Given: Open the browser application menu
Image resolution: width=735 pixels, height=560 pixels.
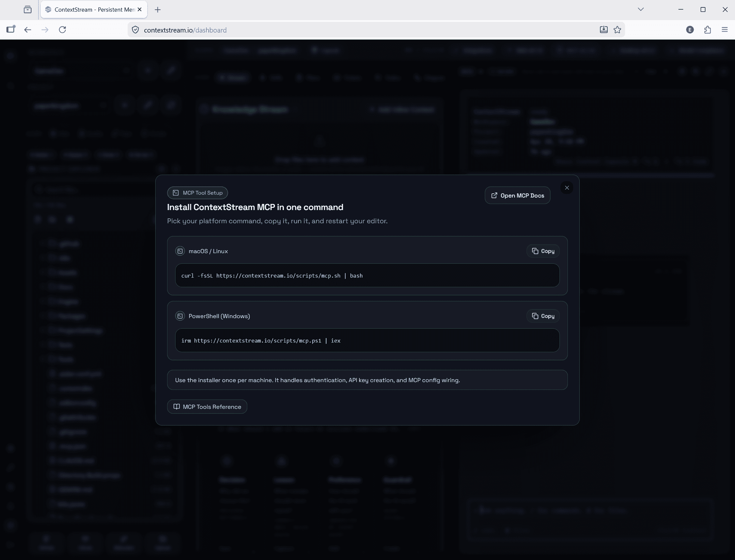Looking at the screenshot, I should point(725,30).
